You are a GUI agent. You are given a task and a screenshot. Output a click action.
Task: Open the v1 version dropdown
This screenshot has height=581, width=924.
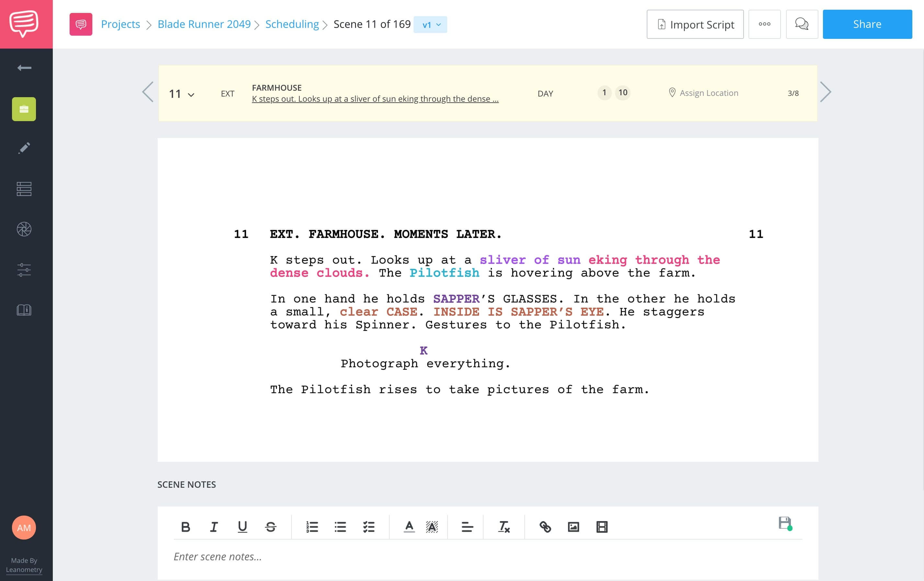pyautogui.click(x=430, y=25)
